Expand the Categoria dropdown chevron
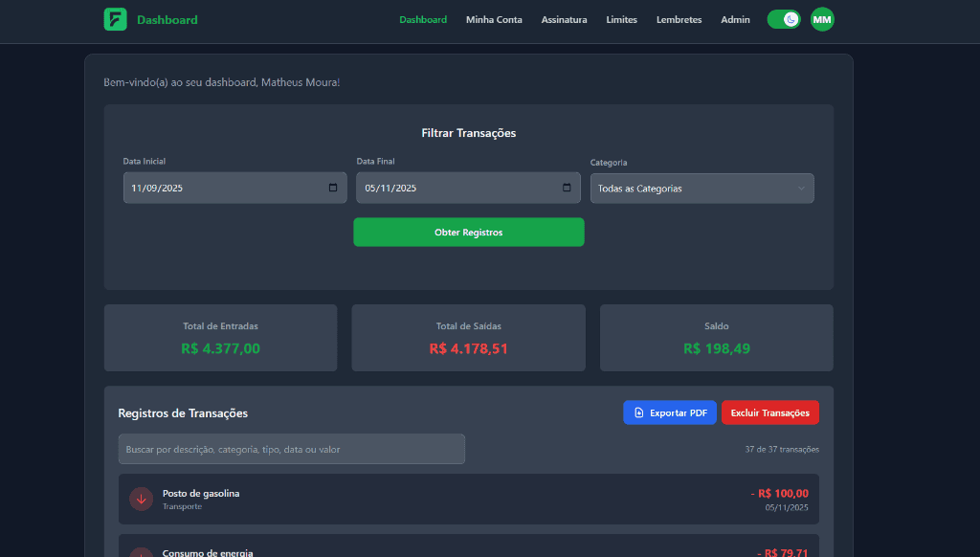Screen dimensions: 980x557 pos(803,188)
